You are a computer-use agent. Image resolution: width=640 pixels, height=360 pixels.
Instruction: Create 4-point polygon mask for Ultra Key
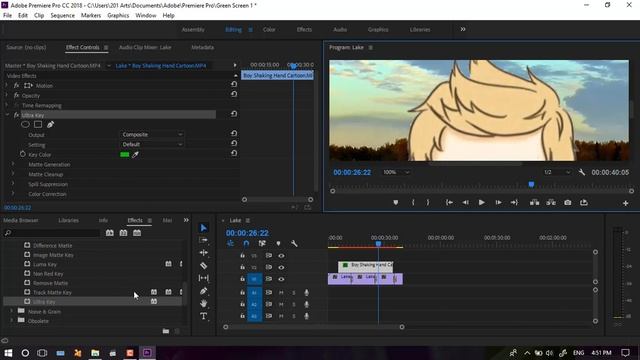click(38, 124)
